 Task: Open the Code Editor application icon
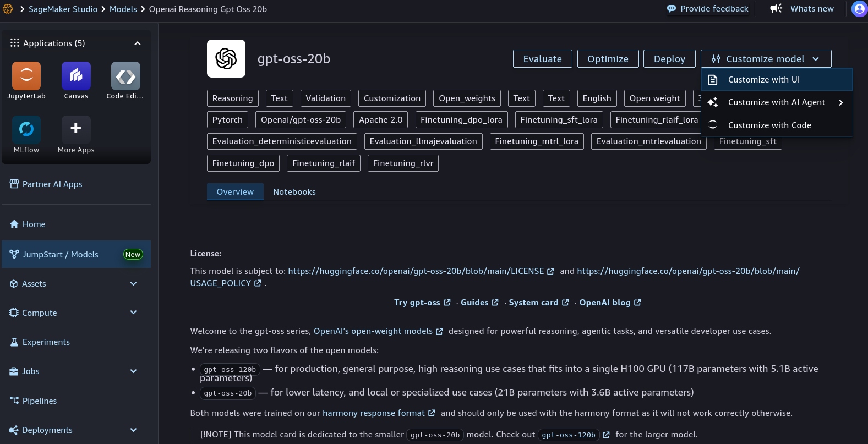point(125,76)
